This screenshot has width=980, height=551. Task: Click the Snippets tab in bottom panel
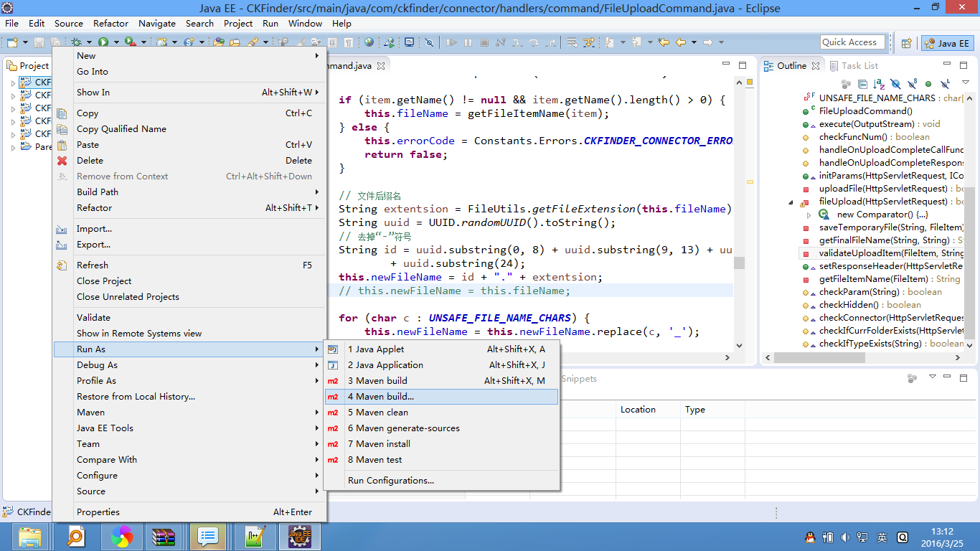579,379
